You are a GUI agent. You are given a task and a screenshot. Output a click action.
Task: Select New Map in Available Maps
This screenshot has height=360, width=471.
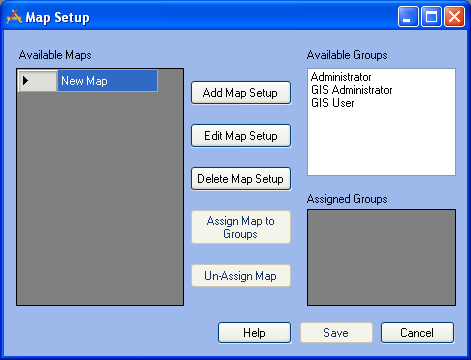(107, 81)
